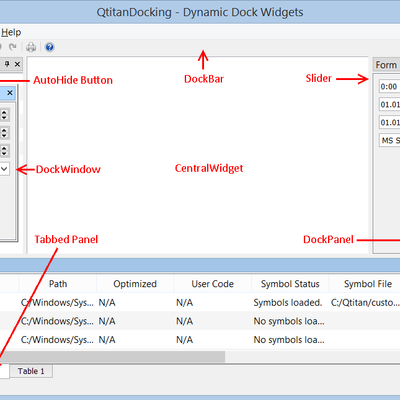Click the 0:00 time field

389,87
